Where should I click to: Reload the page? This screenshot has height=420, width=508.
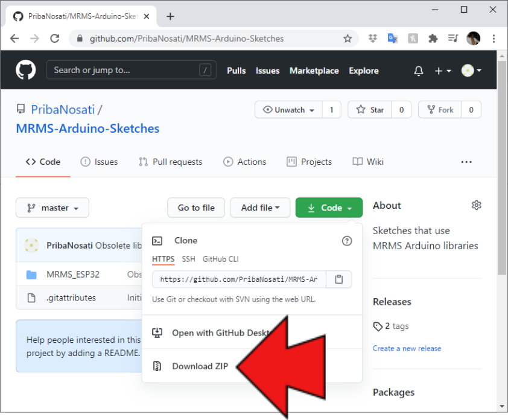tap(55, 39)
